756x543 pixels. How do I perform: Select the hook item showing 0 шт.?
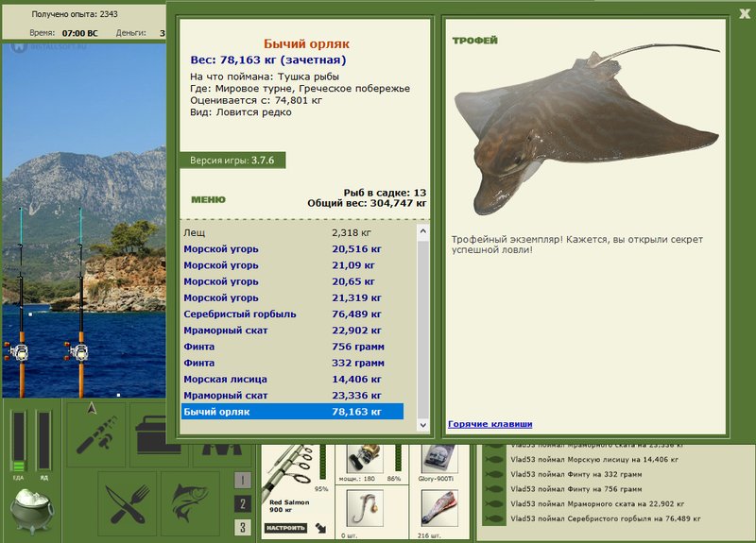(365, 508)
